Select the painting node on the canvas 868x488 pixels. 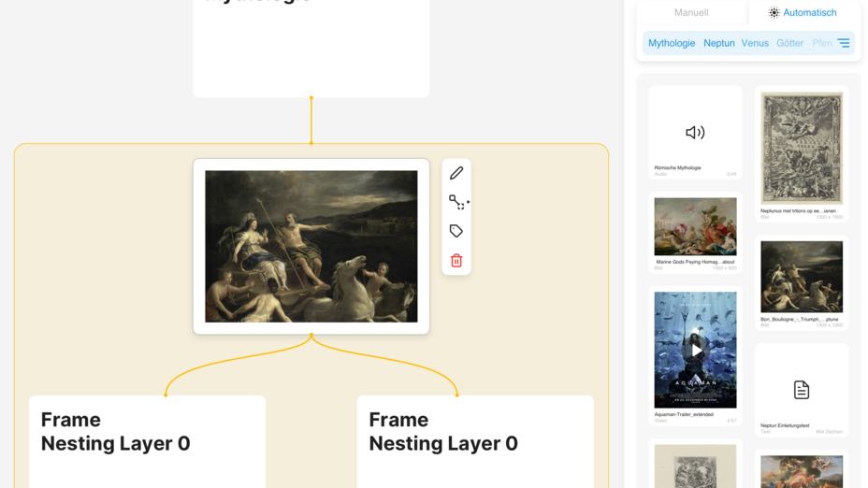311,246
